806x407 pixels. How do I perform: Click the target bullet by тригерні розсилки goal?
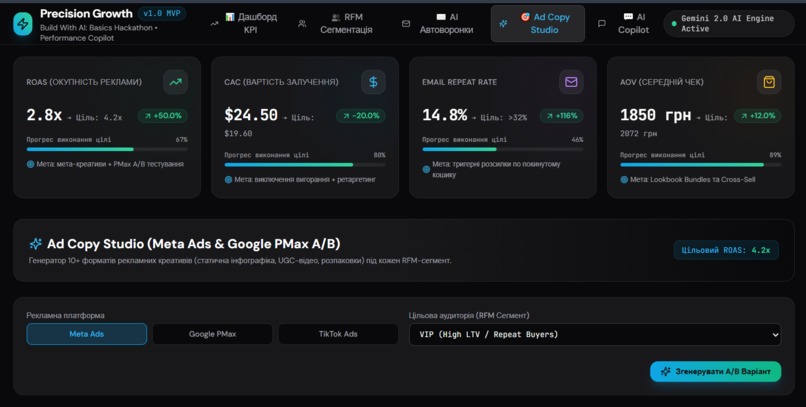point(426,170)
